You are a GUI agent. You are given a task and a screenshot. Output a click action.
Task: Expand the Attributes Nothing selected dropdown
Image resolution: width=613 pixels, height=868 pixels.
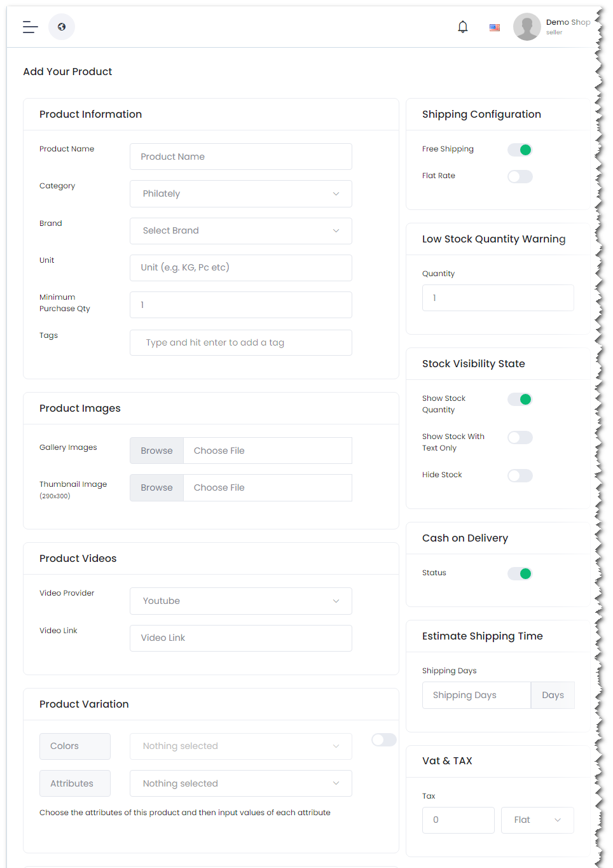(x=240, y=783)
